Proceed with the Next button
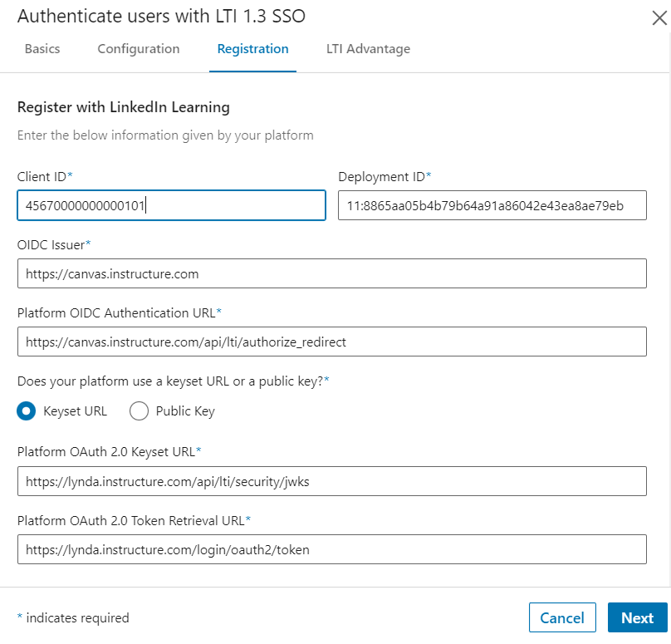The image size is (671, 644). [x=637, y=617]
